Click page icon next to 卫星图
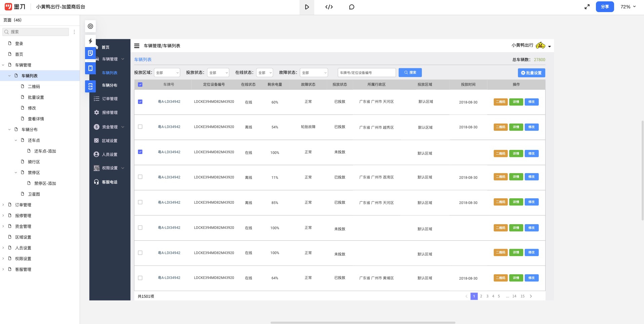Image resolution: width=644 pixels, height=324 pixels. tap(23, 194)
